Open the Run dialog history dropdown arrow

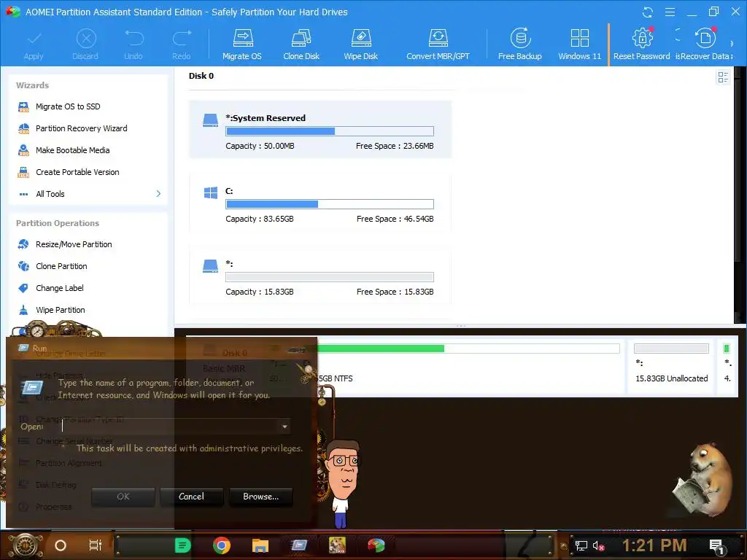[285, 427]
